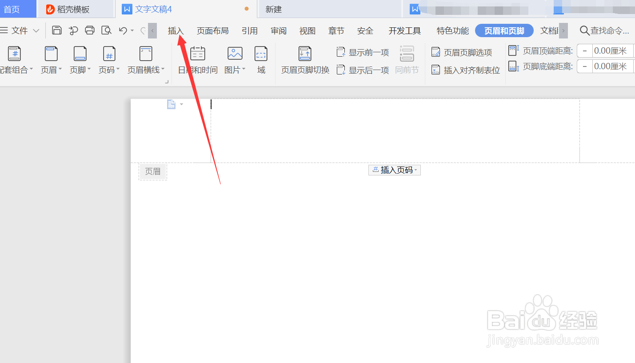Click the small document icon in header margin
The height and width of the screenshot is (363, 635).
pyautogui.click(x=171, y=104)
